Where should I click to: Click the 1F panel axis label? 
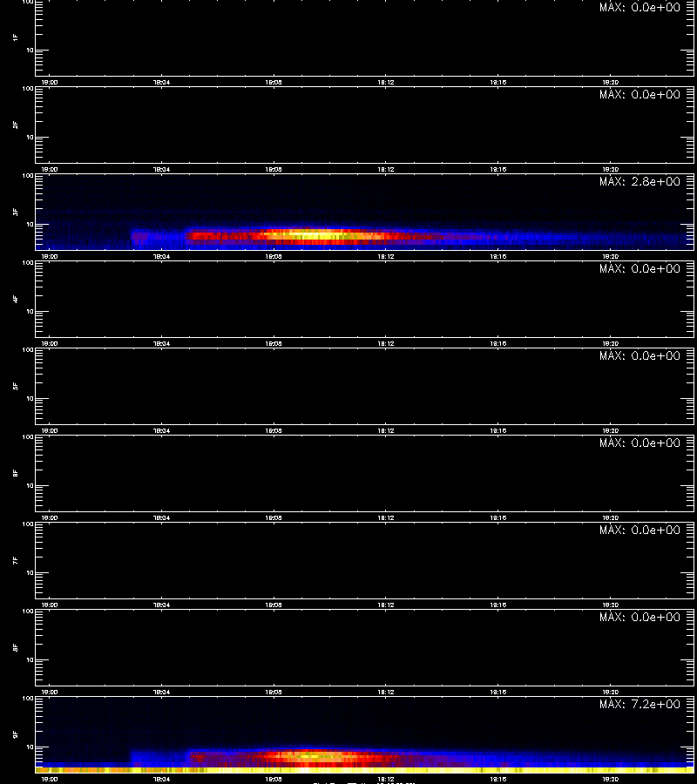point(16,37)
